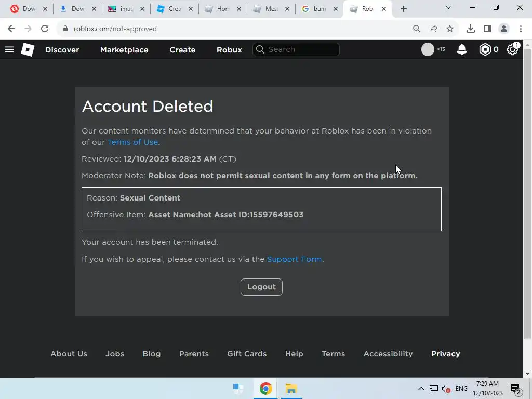Show hidden system tray icons

(421, 389)
